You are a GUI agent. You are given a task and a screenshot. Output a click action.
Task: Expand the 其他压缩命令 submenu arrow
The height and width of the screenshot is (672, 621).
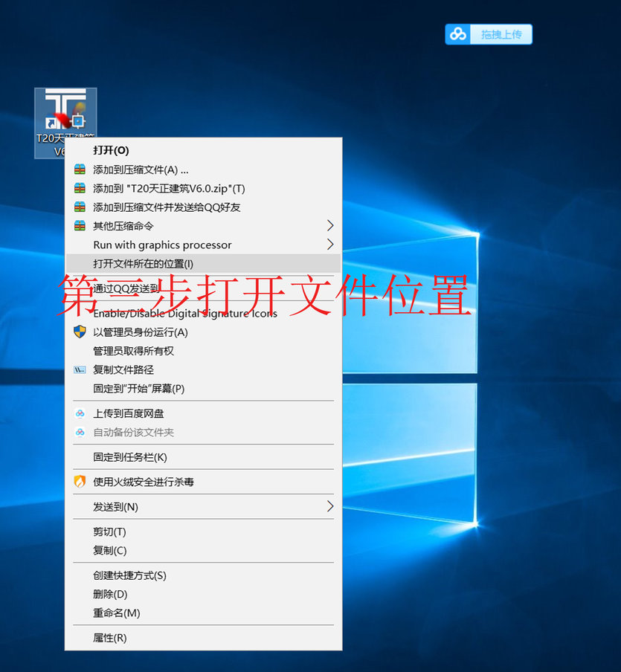coord(329,225)
